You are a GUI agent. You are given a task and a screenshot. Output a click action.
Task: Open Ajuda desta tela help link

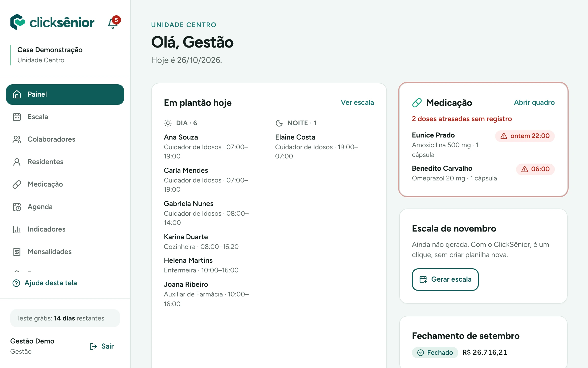point(45,283)
